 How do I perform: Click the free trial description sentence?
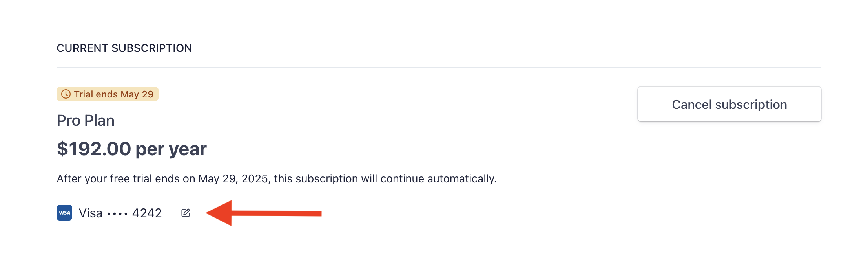(x=277, y=178)
